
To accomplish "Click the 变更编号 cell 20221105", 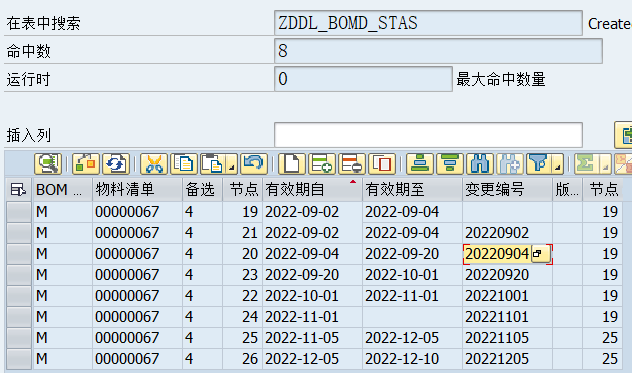I will [507, 338].
